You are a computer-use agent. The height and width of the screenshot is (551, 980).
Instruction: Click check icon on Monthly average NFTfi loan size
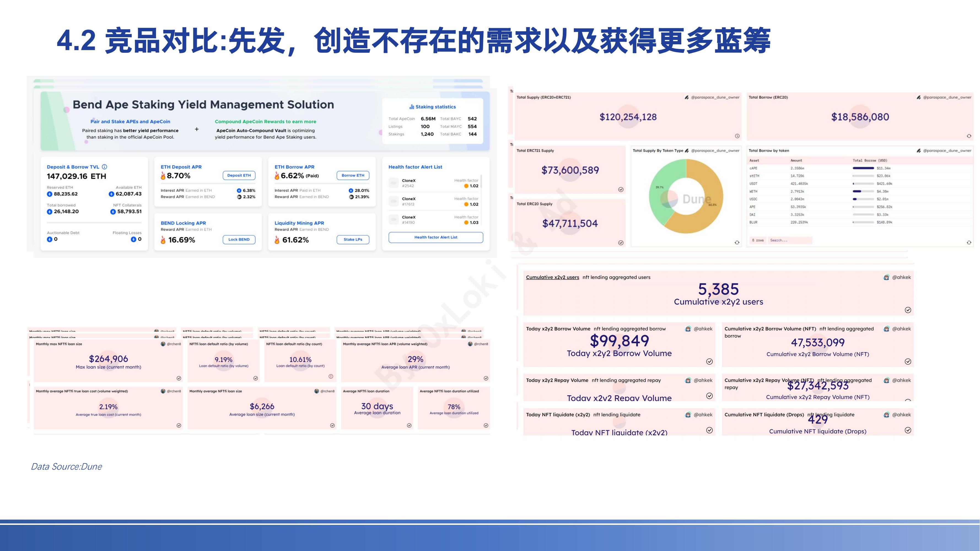pyautogui.click(x=332, y=426)
